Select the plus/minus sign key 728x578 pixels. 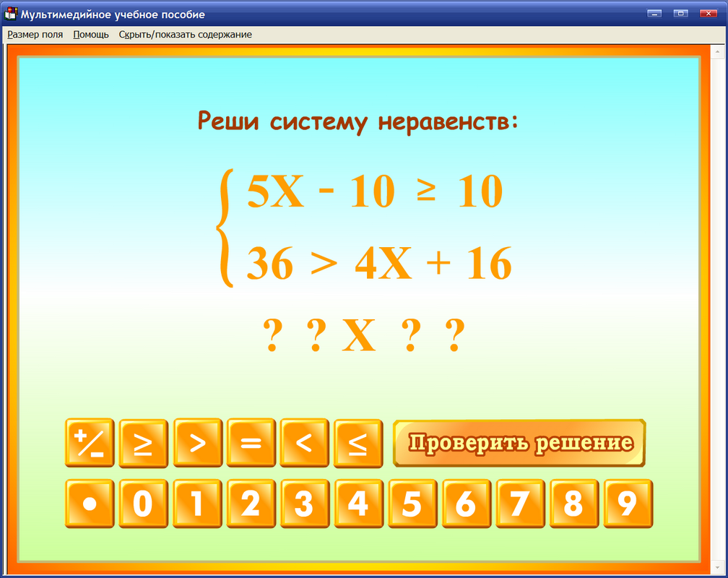click(x=90, y=443)
